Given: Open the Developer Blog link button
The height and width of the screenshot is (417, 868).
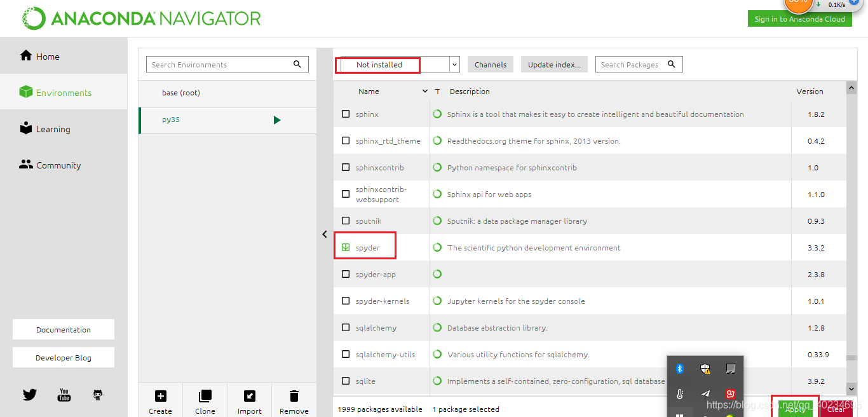Looking at the screenshot, I should [x=64, y=357].
